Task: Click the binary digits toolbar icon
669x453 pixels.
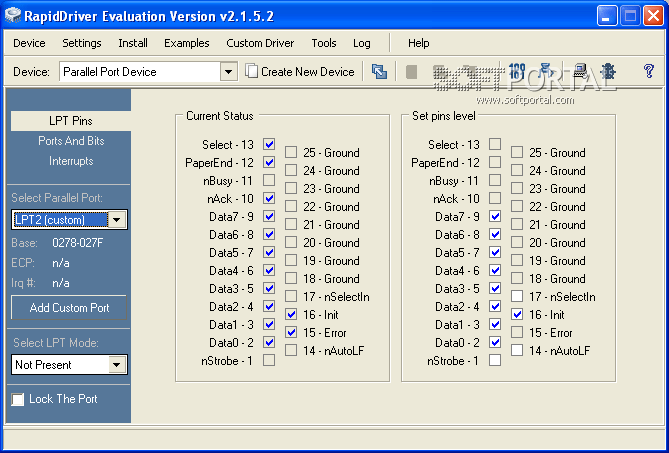Action: point(517,71)
